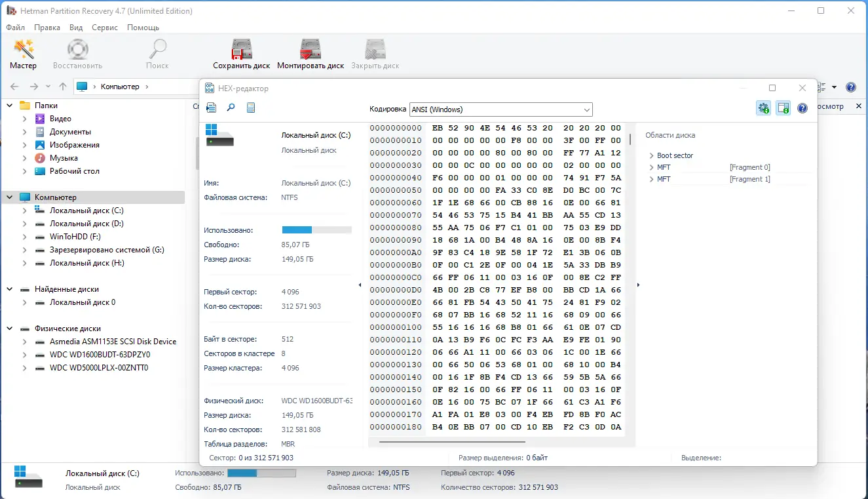
Task: Select Зарезервировано системой (G:) in the tree
Action: [107, 250]
